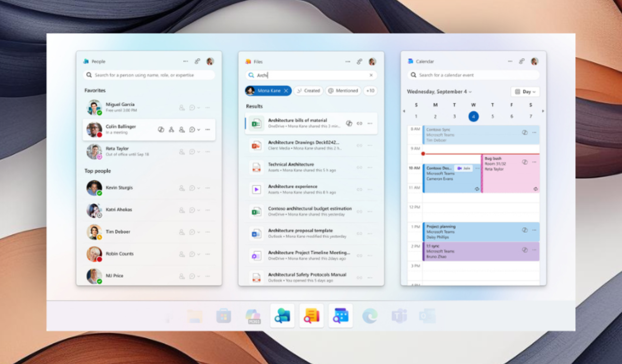Image resolution: width=622 pixels, height=364 pixels.
Task: Open the More options menu for Reta Taylor
Action: pos(207,151)
